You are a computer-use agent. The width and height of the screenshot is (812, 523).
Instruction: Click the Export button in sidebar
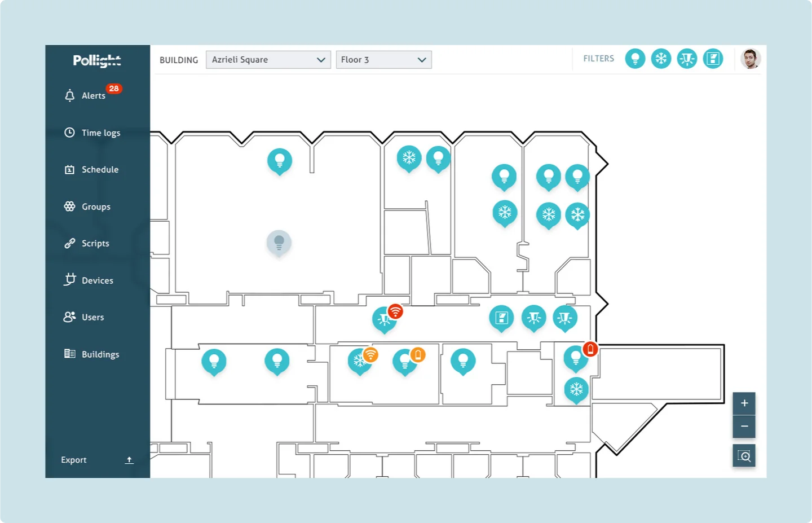tap(97, 460)
